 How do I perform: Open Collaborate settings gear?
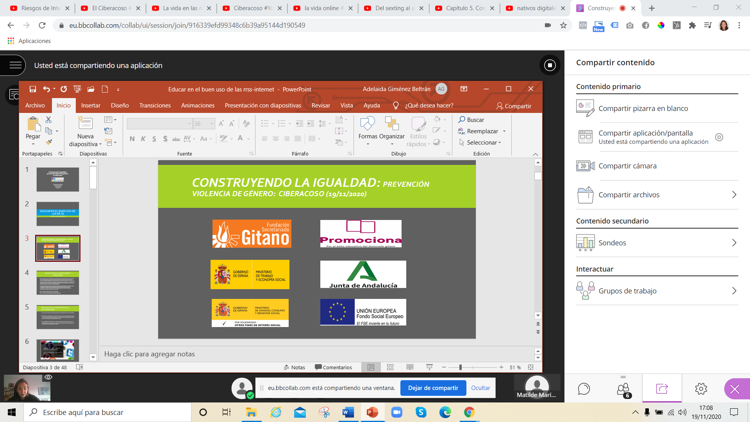tap(701, 389)
